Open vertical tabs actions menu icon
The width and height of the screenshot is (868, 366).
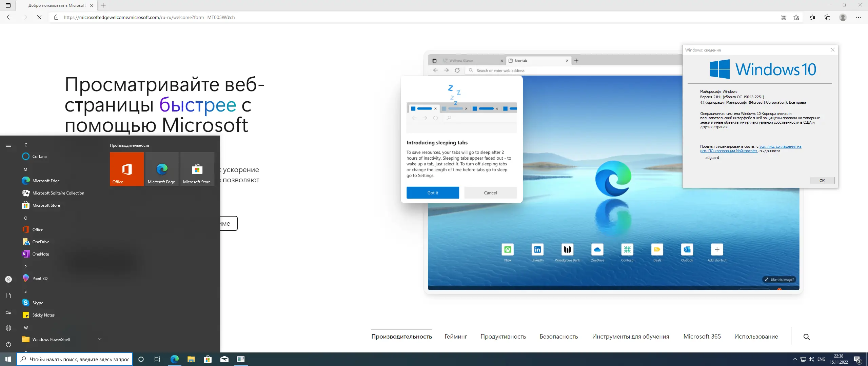pyautogui.click(x=8, y=5)
